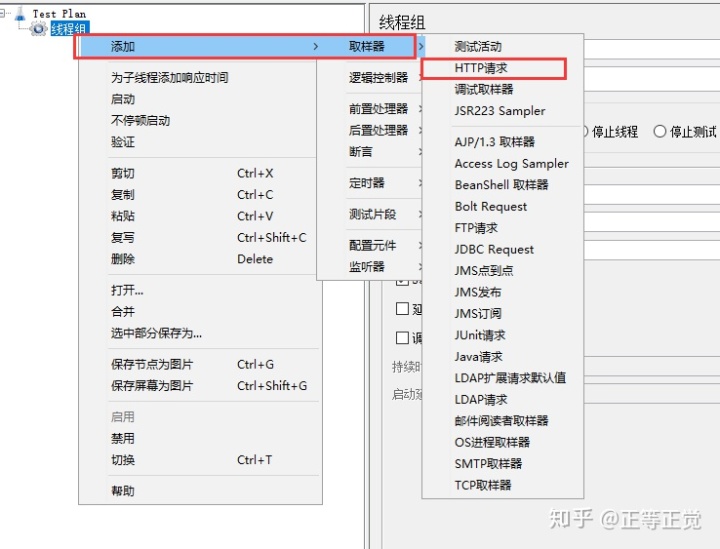Click 验证 menu item
Screen dimensions: 720x549
pos(198,142)
